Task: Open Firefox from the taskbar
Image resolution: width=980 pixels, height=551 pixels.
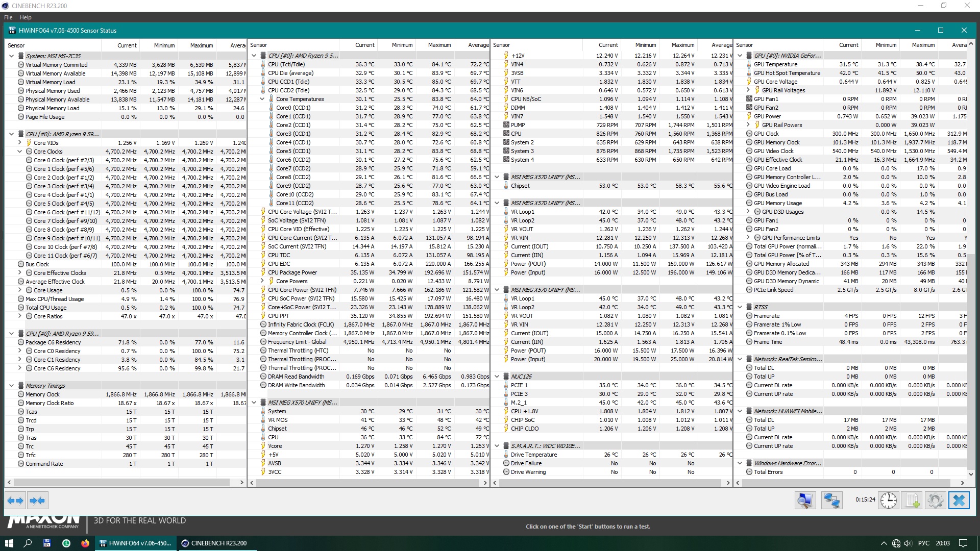Action: point(85,543)
